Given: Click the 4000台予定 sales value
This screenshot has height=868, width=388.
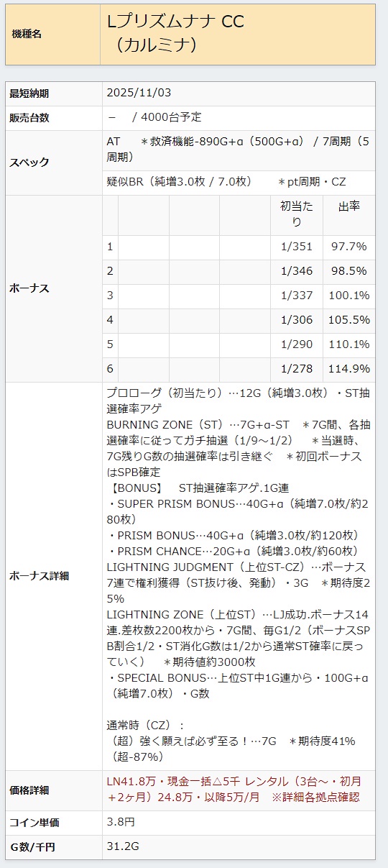Looking at the screenshot, I should 172,117.
